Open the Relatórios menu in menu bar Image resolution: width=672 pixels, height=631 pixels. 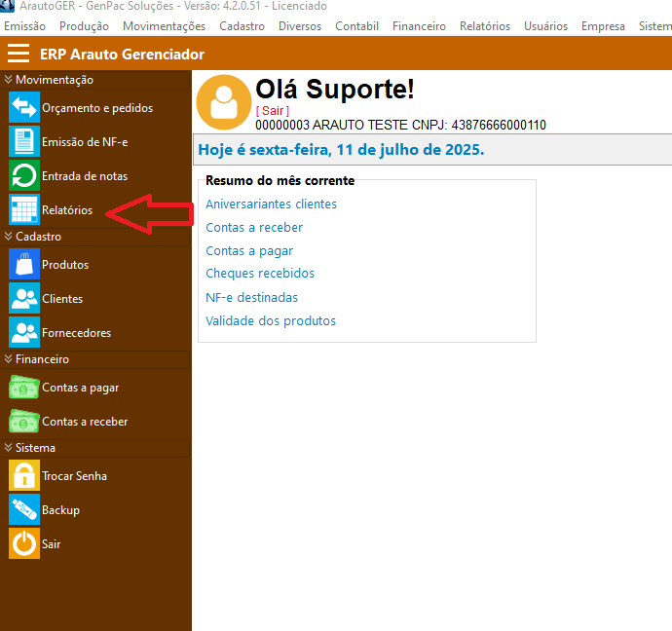(484, 26)
